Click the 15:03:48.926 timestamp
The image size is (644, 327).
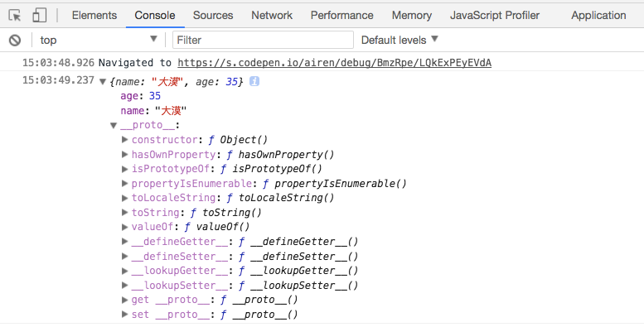58,63
